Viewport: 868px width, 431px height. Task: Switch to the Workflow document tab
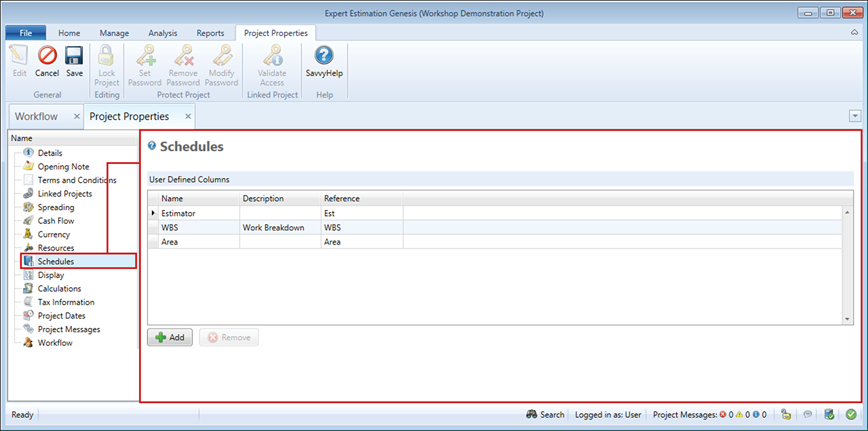point(37,117)
